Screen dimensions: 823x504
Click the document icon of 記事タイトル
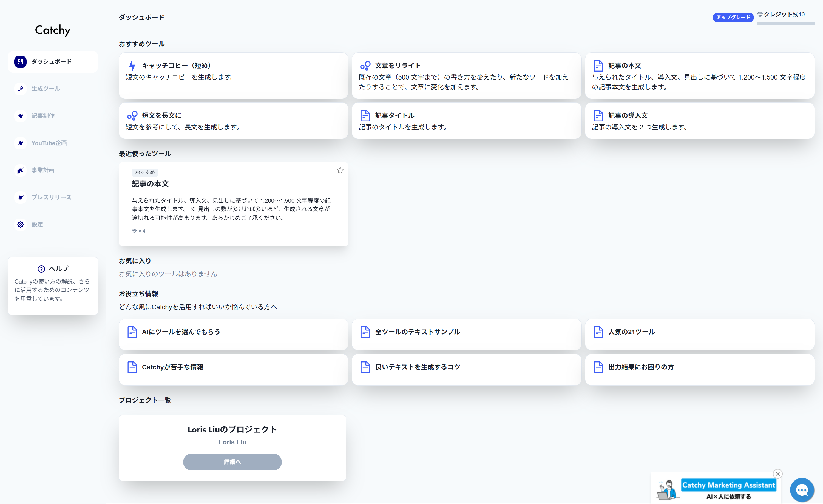coord(365,115)
